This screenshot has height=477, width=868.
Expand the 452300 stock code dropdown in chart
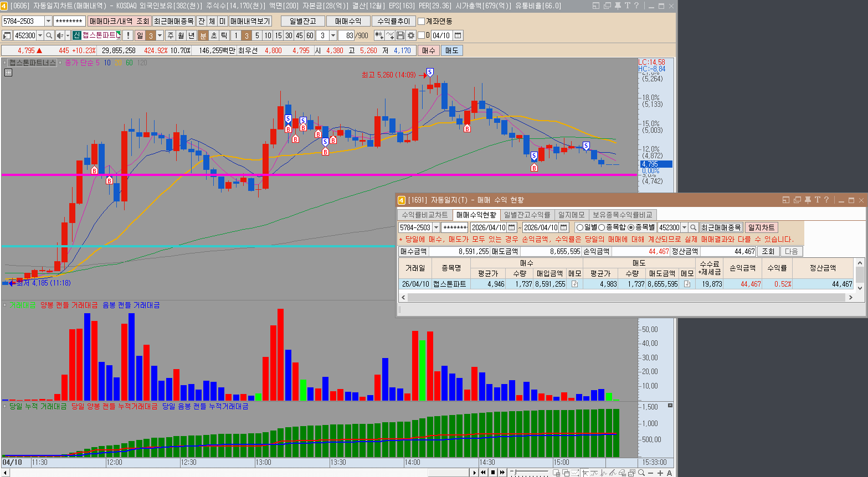pos(40,35)
